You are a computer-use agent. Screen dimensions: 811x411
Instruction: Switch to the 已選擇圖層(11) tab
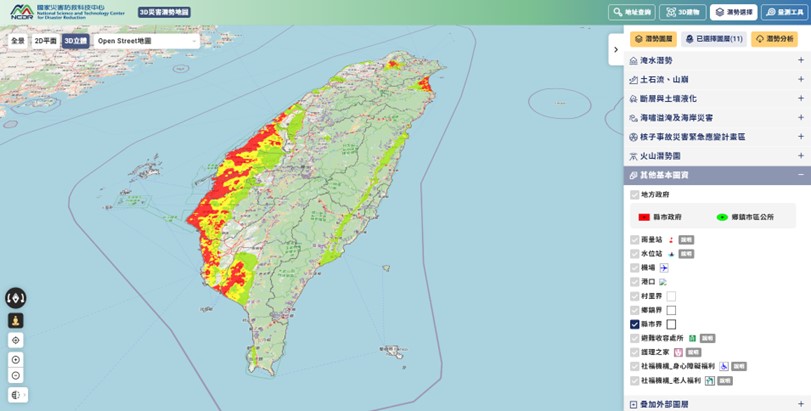point(714,39)
